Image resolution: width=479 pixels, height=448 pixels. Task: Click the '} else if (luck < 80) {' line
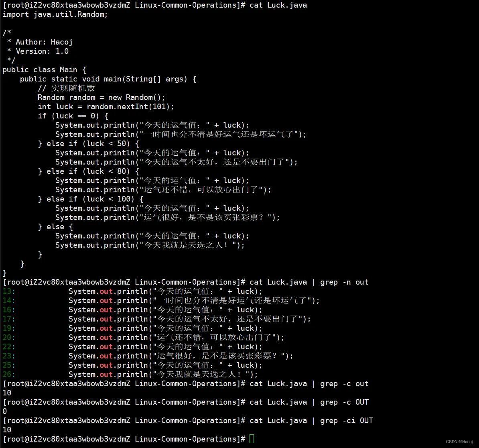coord(89,171)
